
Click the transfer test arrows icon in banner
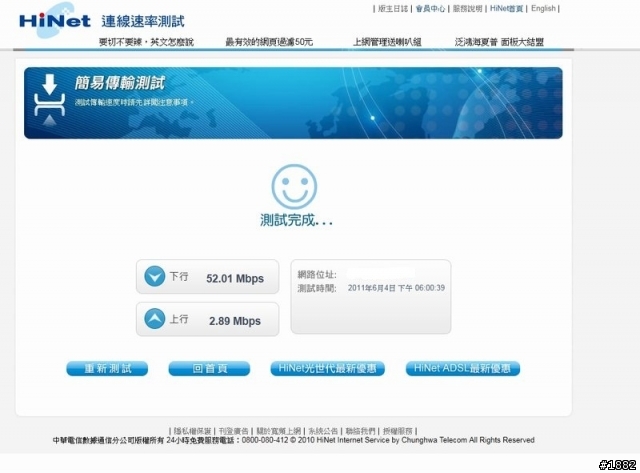pos(49,100)
